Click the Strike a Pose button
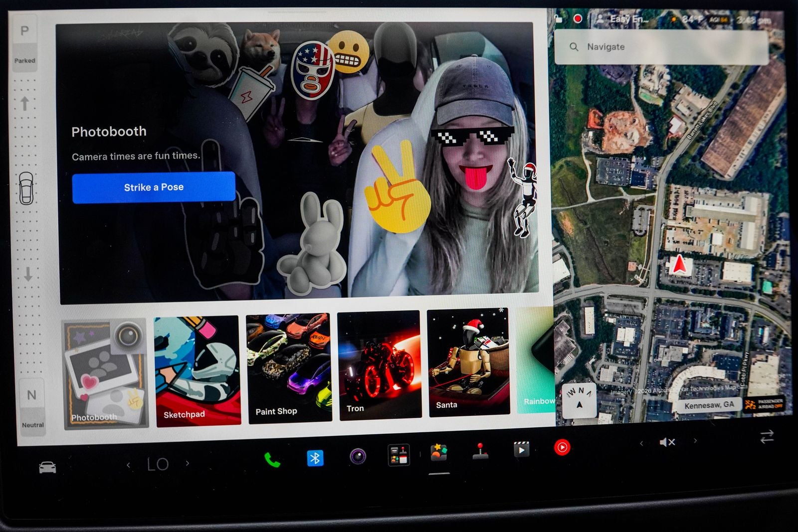Image resolution: width=798 pixels, height=532 pixels. (x=154, y=187)
